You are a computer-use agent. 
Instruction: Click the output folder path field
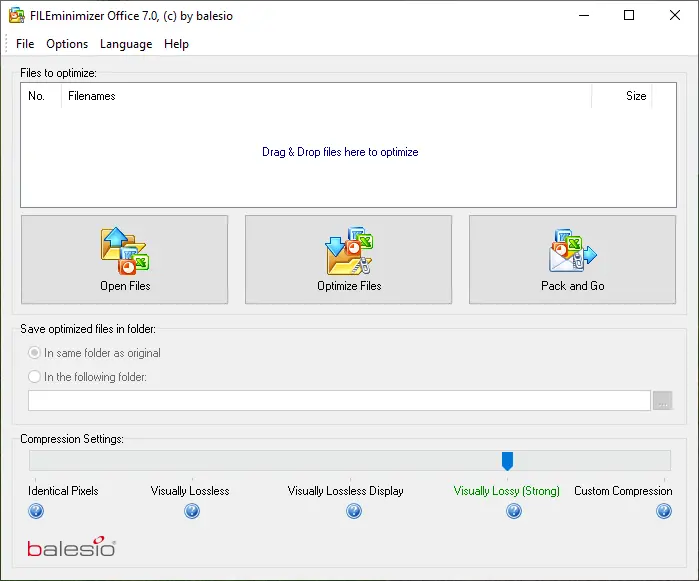click(x=339, y=400)
